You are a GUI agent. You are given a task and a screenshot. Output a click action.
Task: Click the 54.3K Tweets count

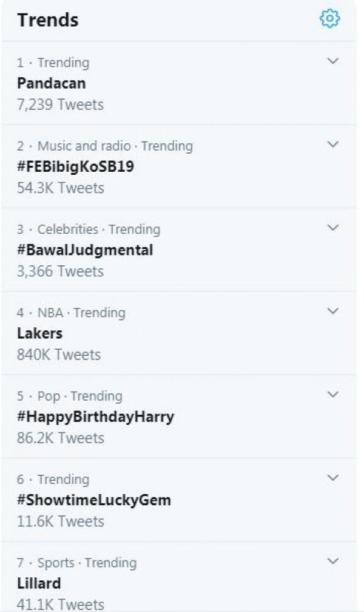pos(61,188)
